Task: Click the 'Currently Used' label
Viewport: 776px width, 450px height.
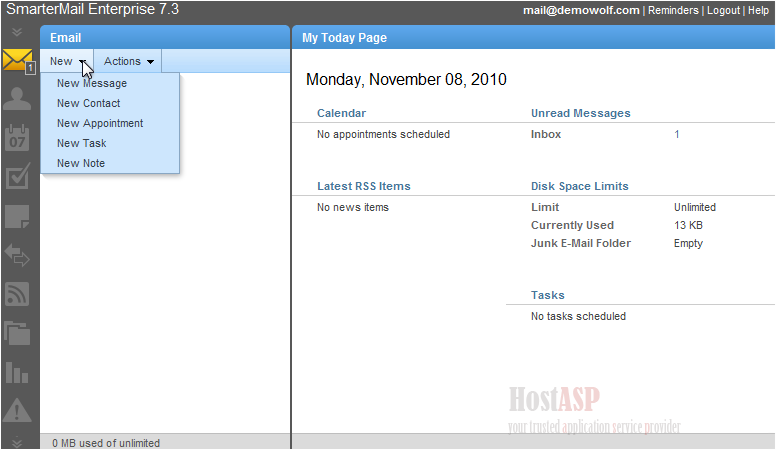Action: (x=572, y=225)
